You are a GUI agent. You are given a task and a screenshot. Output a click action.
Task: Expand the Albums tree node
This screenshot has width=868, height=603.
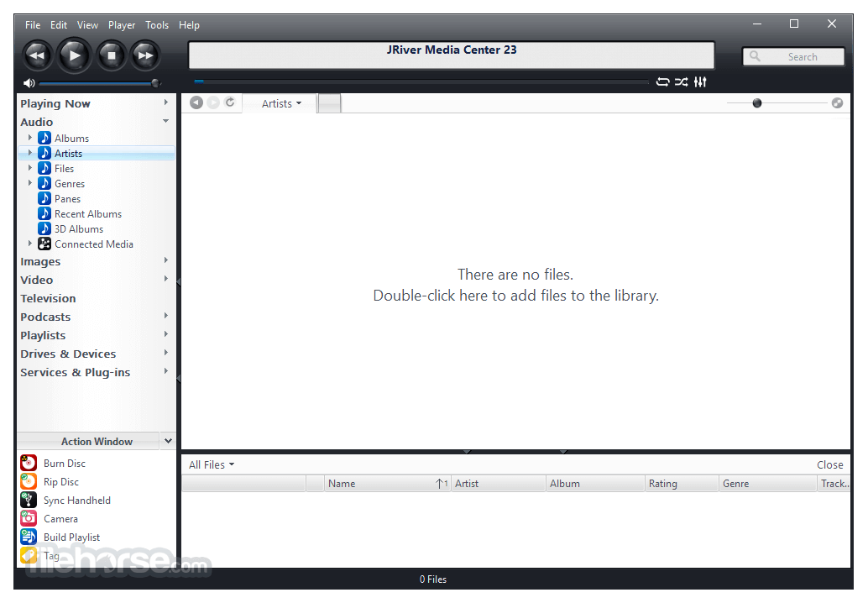tap(30, 138)
